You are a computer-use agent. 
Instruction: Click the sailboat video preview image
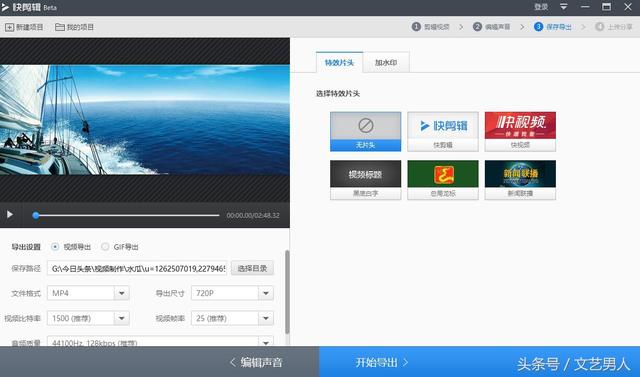pos(145,120)
